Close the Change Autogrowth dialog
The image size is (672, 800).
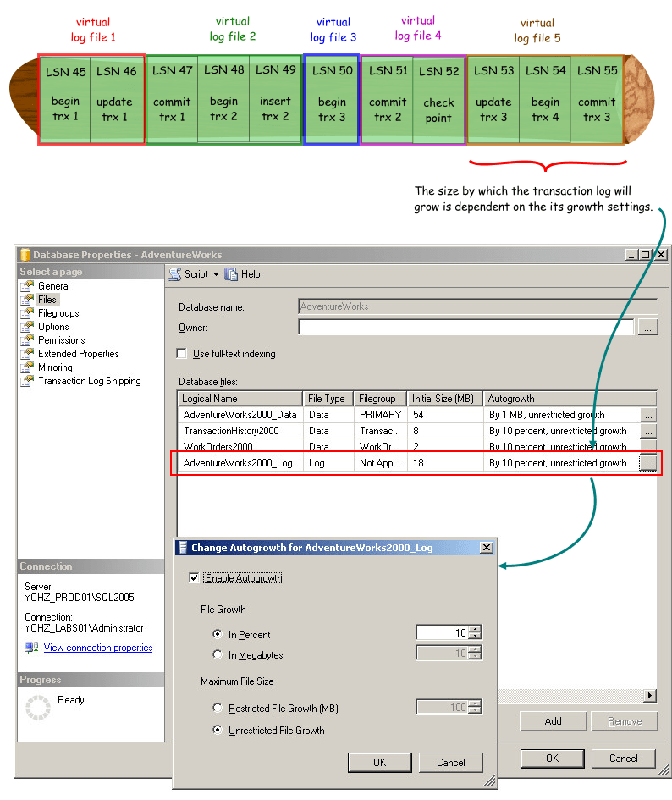pyautogui.click(x=487, y=548)
